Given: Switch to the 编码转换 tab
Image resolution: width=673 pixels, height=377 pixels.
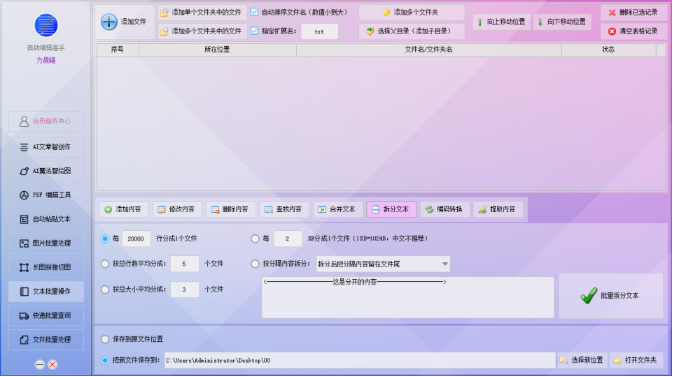Looking at the screenshot, I should pyautogui.click(x=445, y=210).
